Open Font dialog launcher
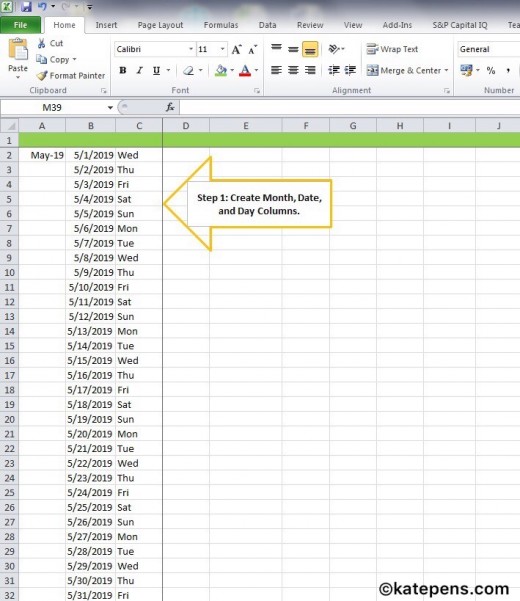Image resolution: width=520 pixels, height=601 pixels. [257, 91]
